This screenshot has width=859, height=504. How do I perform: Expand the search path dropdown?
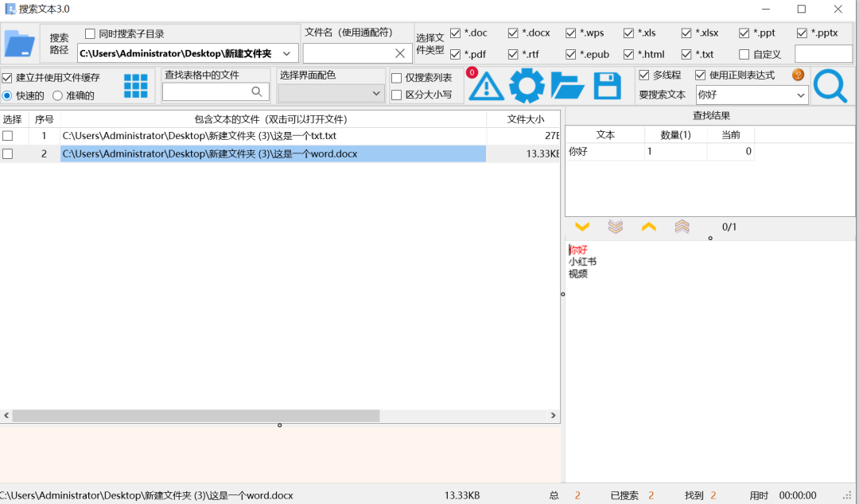[x=290, y=53]
